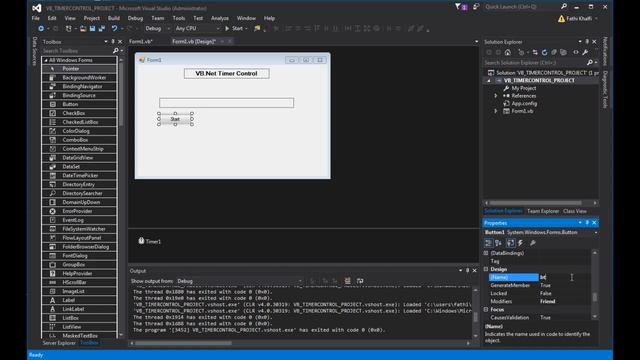Open the object selector dropdown in Properties
This screenshot has width=640, height=360.
point(596,233)
